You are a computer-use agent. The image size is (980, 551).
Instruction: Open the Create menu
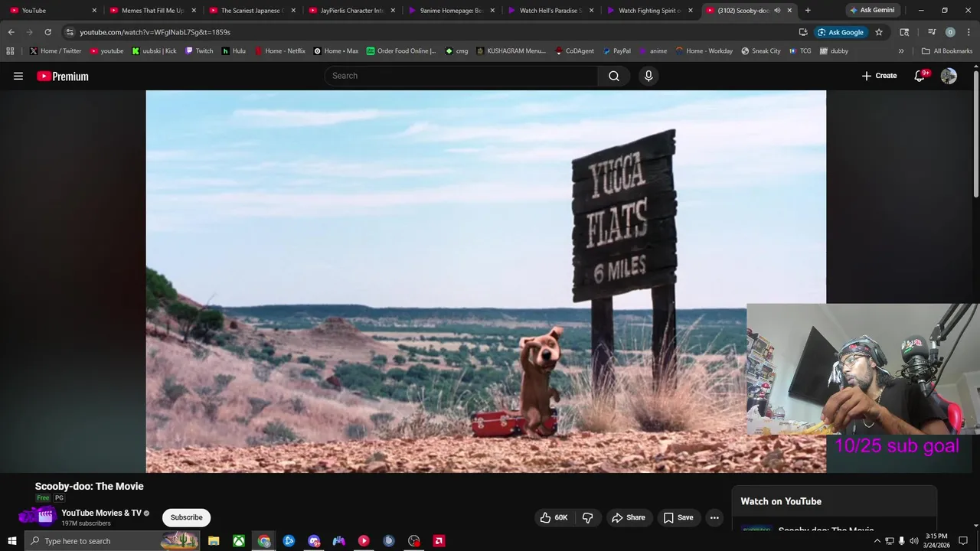(879, 76)
